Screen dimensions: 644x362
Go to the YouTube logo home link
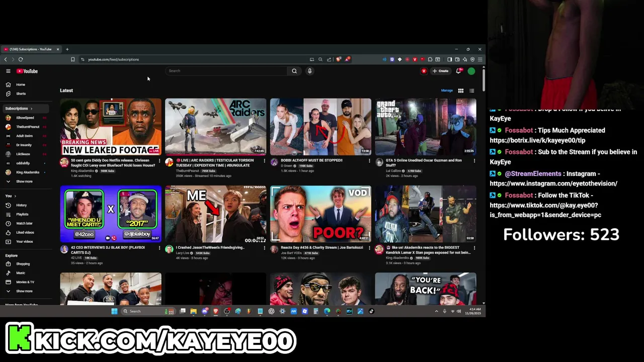click(27, 71)
